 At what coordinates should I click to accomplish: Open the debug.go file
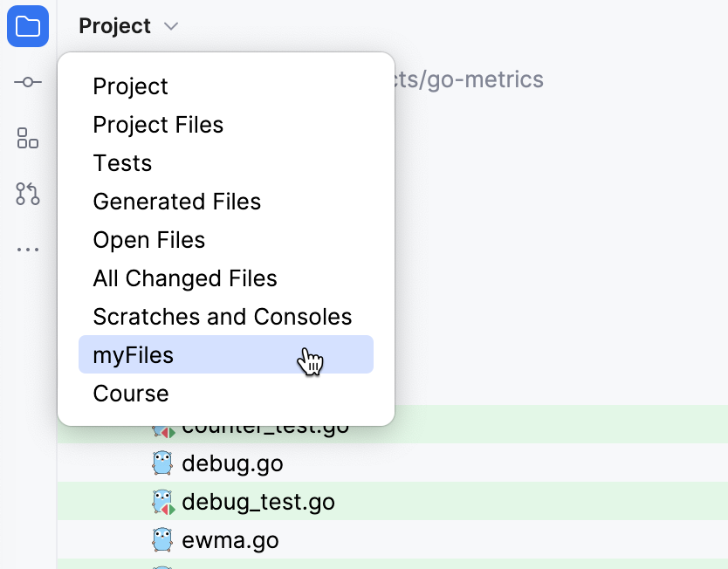pyautogui.click(x=233, y=463)
